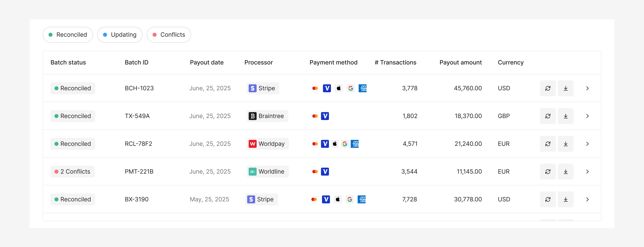
Task: Sort by Payout amount column header
Action: (x=460, y=63)
